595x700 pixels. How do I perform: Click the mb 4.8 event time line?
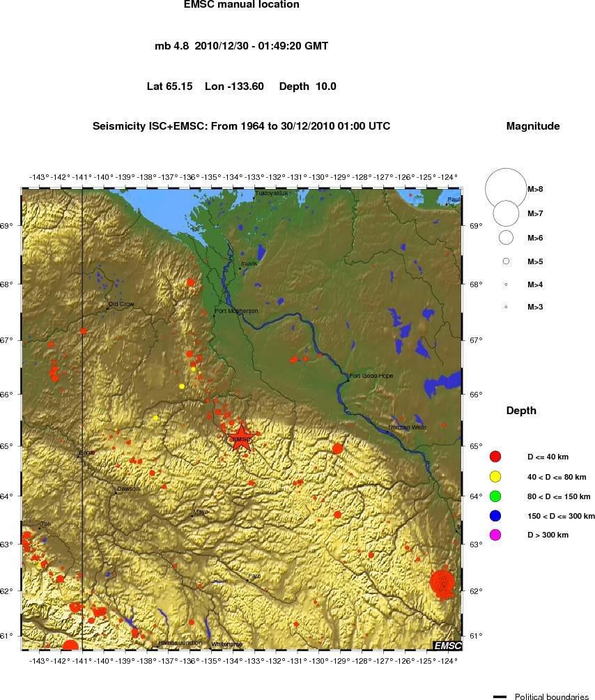[x=241, y=45]
